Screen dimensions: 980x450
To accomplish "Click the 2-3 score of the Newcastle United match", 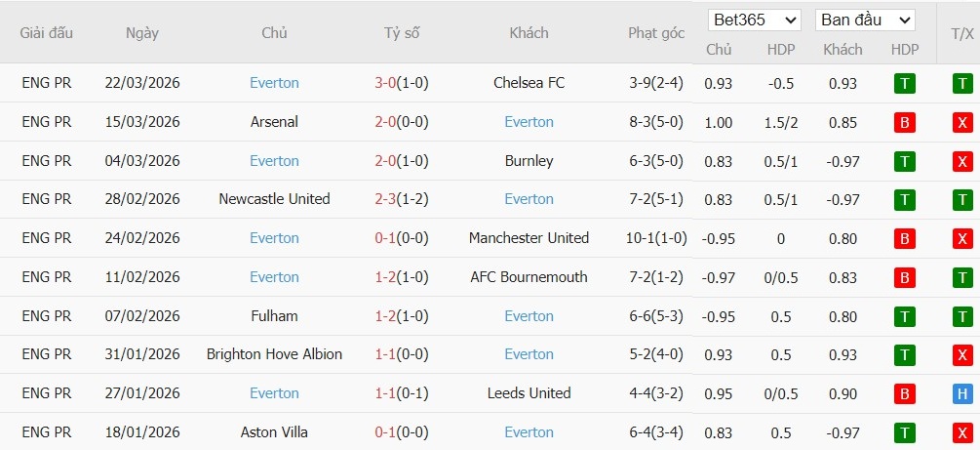I will tap(384, 199).
